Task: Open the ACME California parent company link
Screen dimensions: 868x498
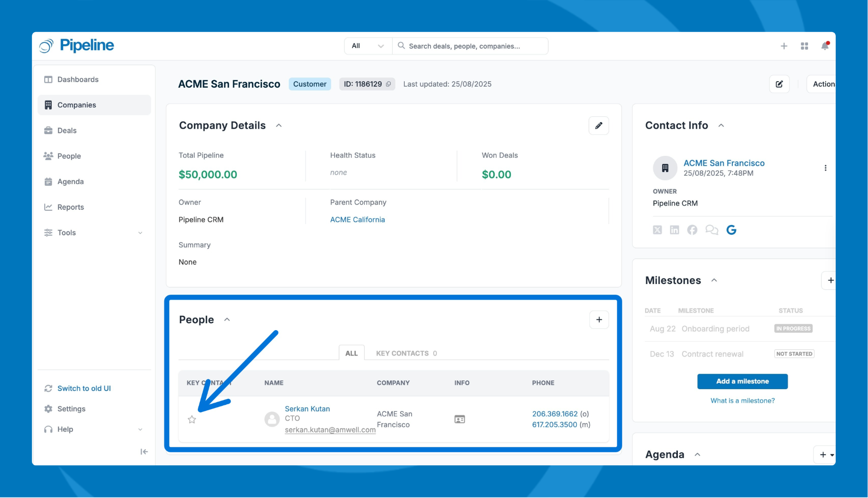Action: pyautogui.click(x=357, y=219)
